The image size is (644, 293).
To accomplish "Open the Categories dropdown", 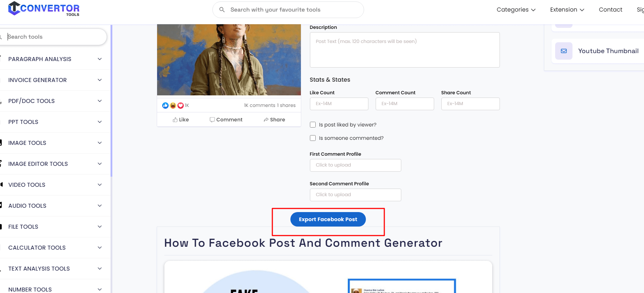I will point(516,9).
